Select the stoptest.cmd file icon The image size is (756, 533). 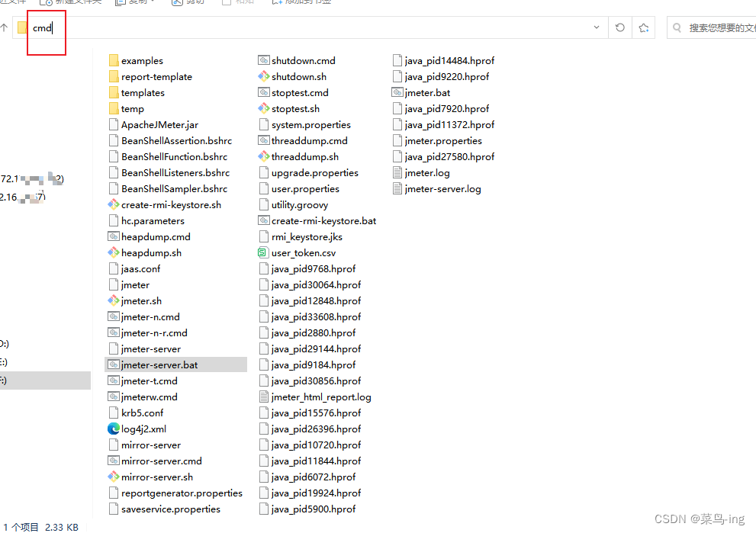[264, 92]
